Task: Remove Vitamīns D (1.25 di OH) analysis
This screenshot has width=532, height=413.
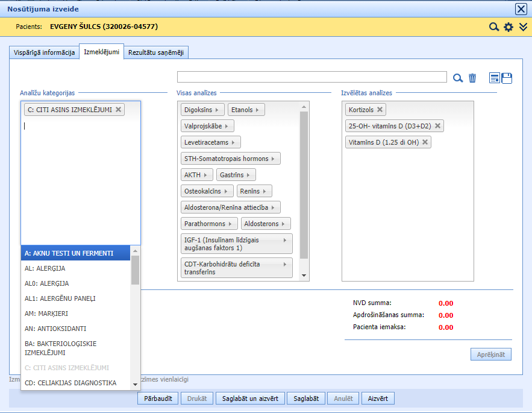Action: pos(425,142)
